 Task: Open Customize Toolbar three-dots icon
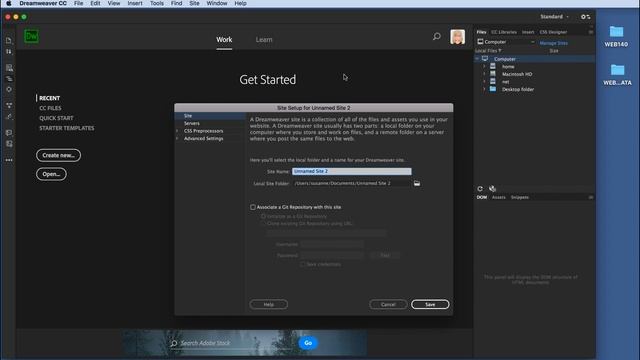point(9,160)
